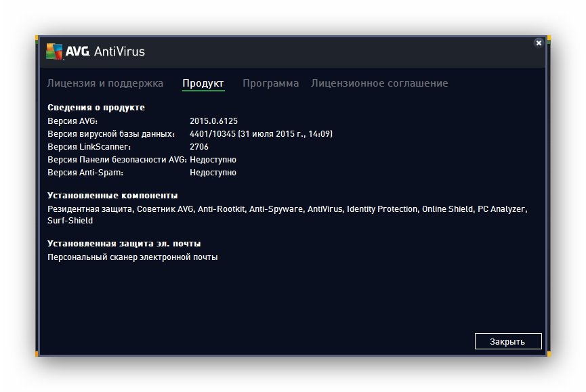This screenshot has width=586, height=392.
Task: Select the Продукт tab
Action: tap(203, 83)
